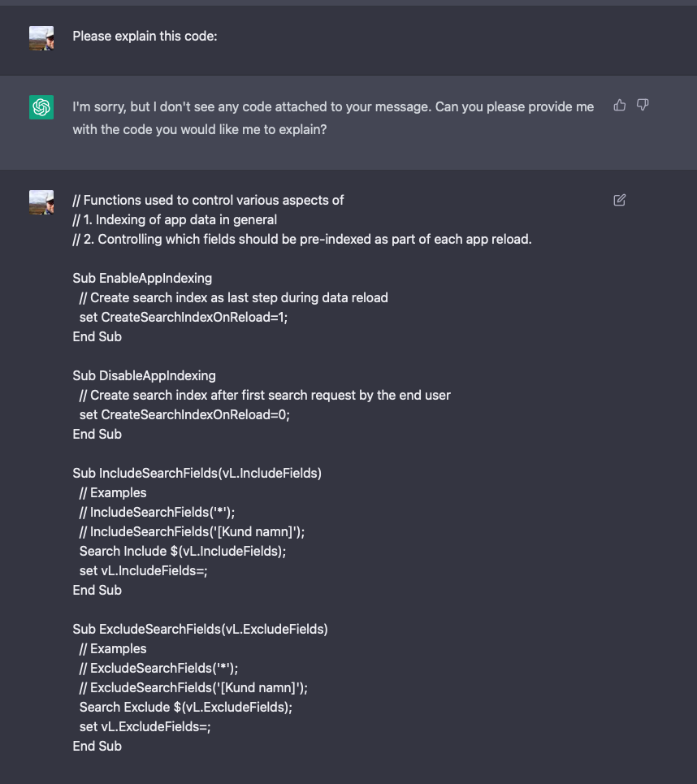
Task: Click the "set vL.ExcludeFields=;" line
Action: 145,726
